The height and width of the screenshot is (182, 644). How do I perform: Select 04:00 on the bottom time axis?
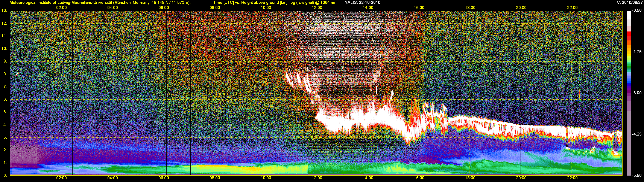click(112, 178)
